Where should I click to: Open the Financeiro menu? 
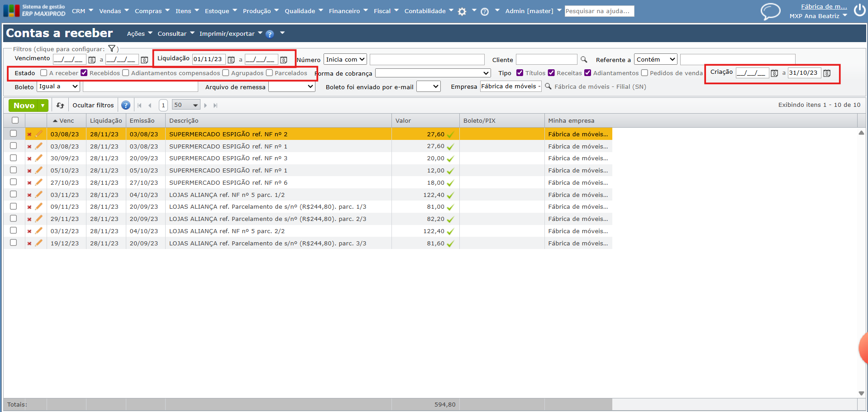pyautogui.click(x=348, y=11)
